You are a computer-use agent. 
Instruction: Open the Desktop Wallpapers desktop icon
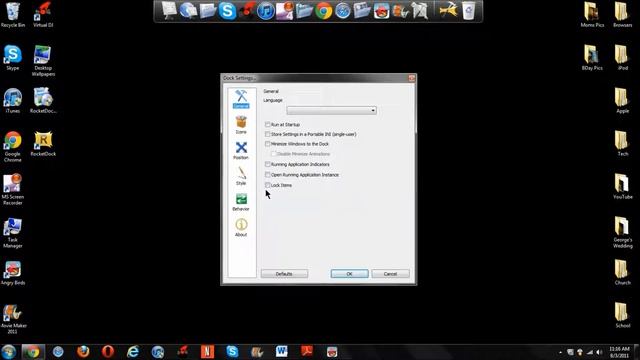(43, 60)
